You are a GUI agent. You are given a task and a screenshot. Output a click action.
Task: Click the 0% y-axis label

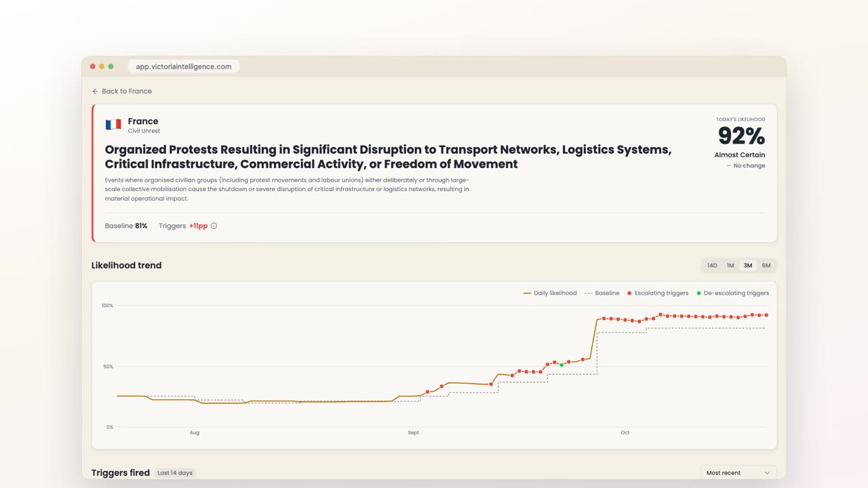(110, 427)
